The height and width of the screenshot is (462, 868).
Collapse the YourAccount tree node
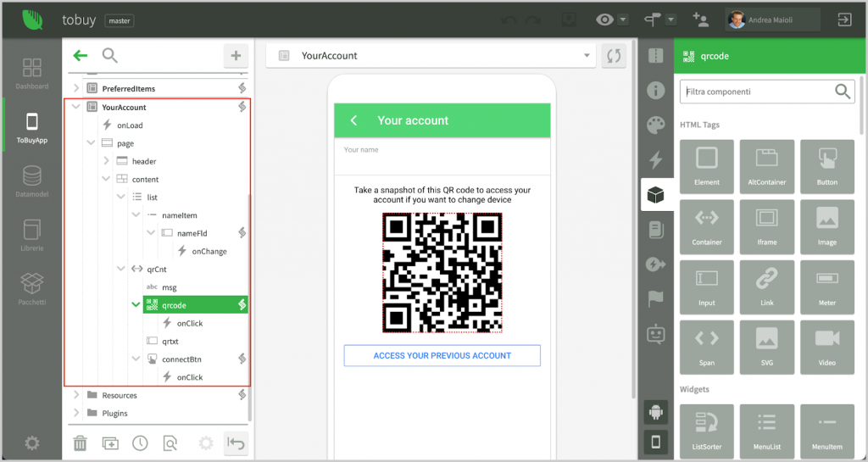[x=76, y=107]
